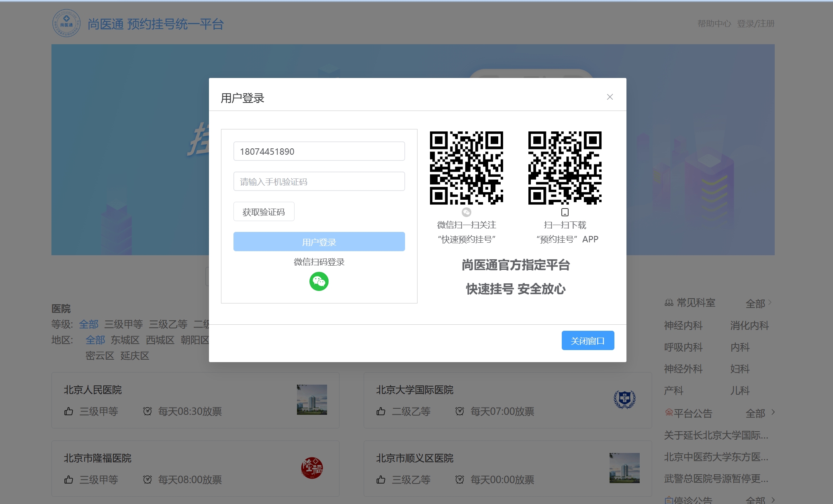Image resolution: width=833 pixels, height=504 pixels.
Task: Click the 请输入手机验证码 input field
Action: pos(319,181)
